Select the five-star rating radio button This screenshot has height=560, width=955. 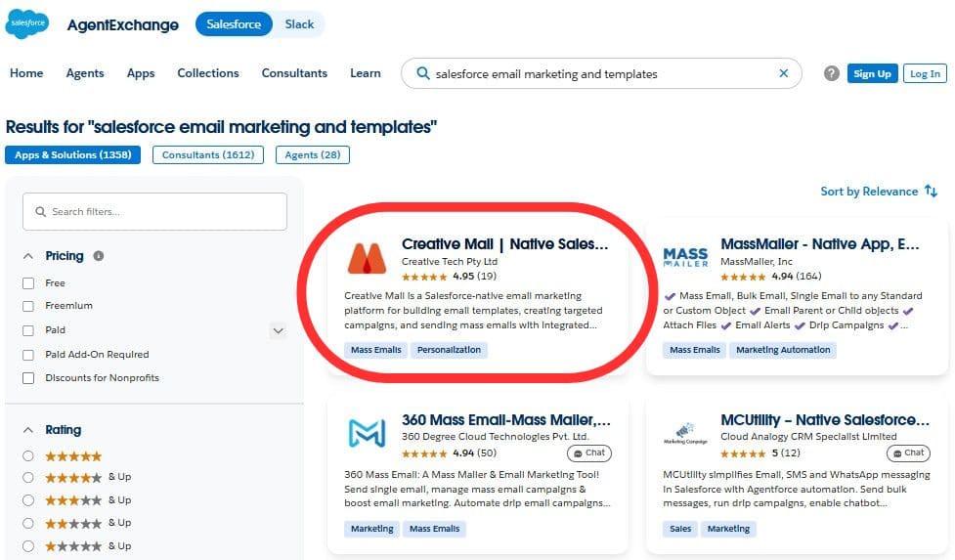[x=28, y=455]
